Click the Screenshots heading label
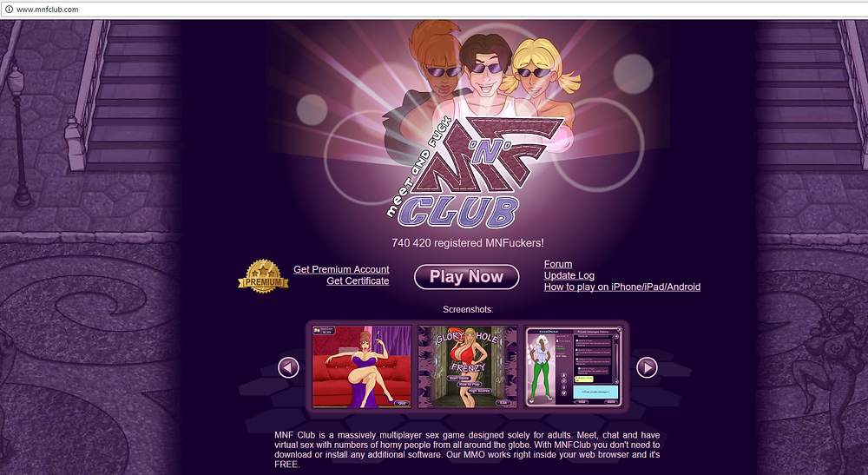868x475 pixels. point(468,309)
